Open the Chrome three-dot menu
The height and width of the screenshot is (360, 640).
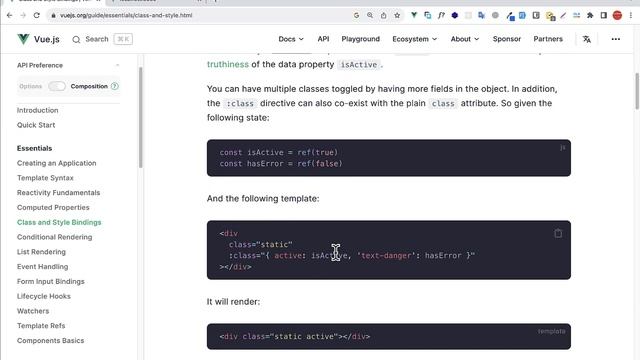(x=631, y=15)
